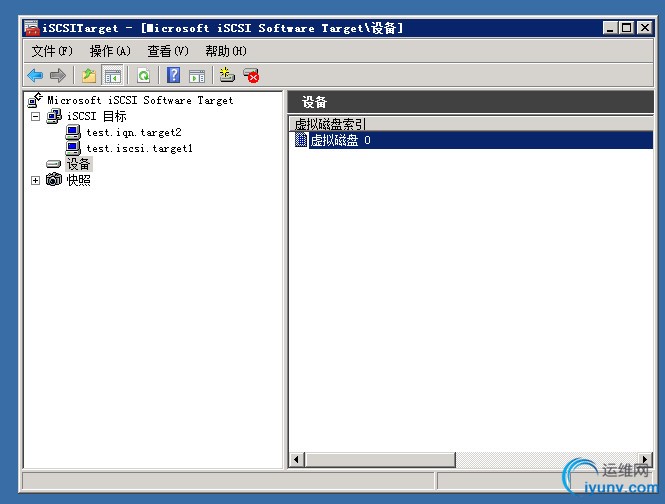Open the 帮助(H) menu
This screenshot has width=665, height=504.
tap(226, 51)
